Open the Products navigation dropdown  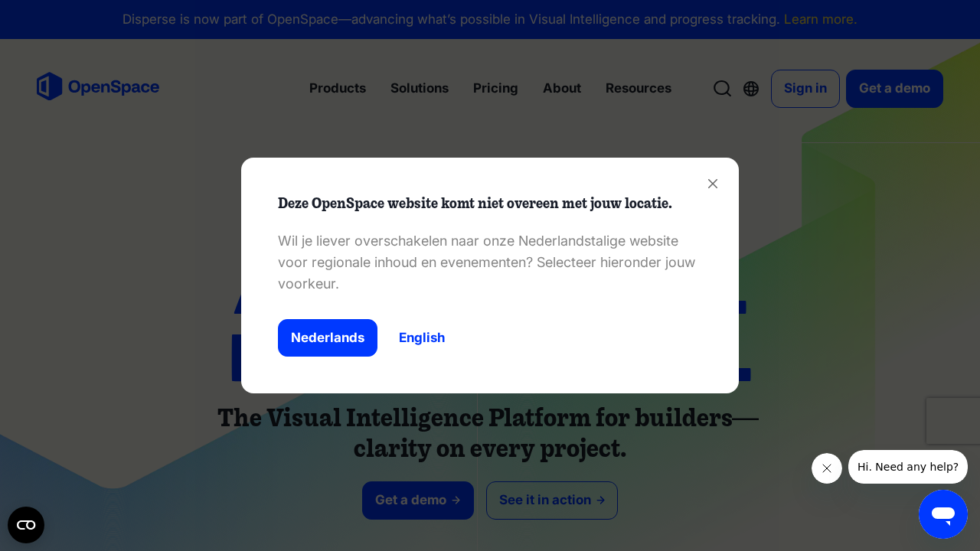337,88
